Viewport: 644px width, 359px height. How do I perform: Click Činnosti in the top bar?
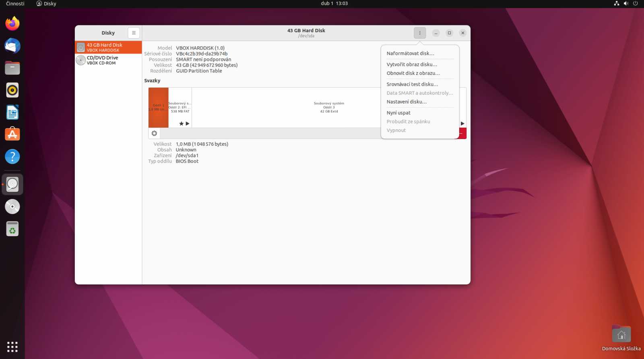(x=15, y=3)
